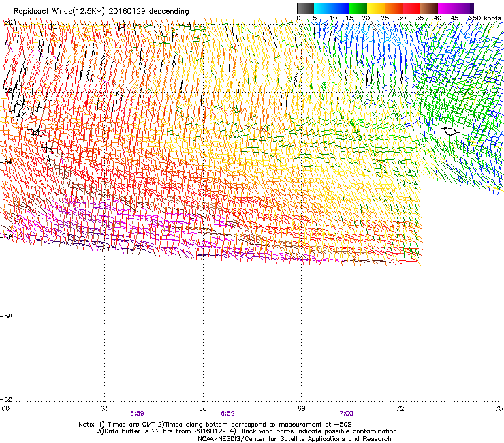Select the red 30-35 knots legend segment
Viewport: 504px width, 443px height.
click(411, 8)
